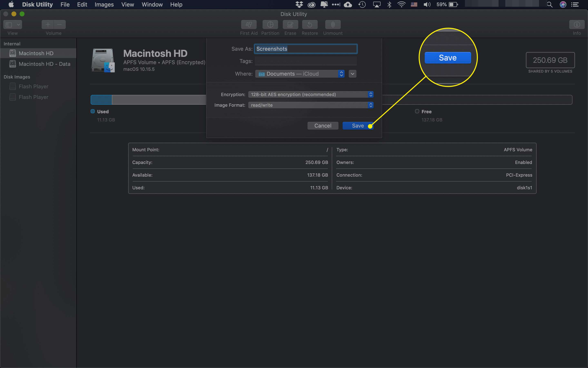Click the Siri menu bar icon

[563, 4]
